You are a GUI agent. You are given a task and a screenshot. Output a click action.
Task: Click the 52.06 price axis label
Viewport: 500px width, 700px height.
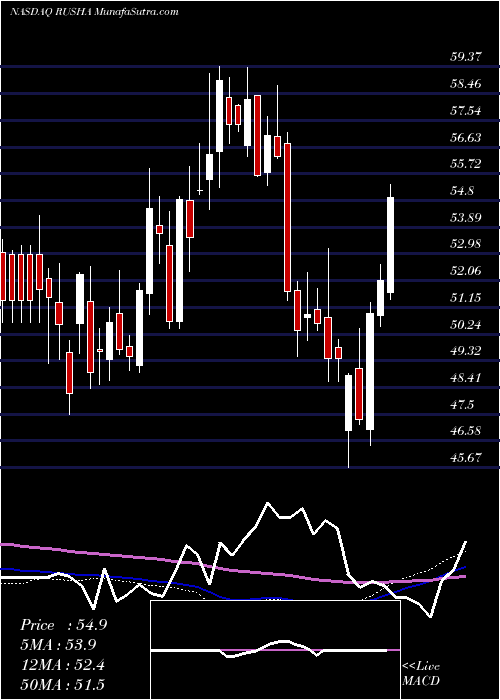point(465,271)
